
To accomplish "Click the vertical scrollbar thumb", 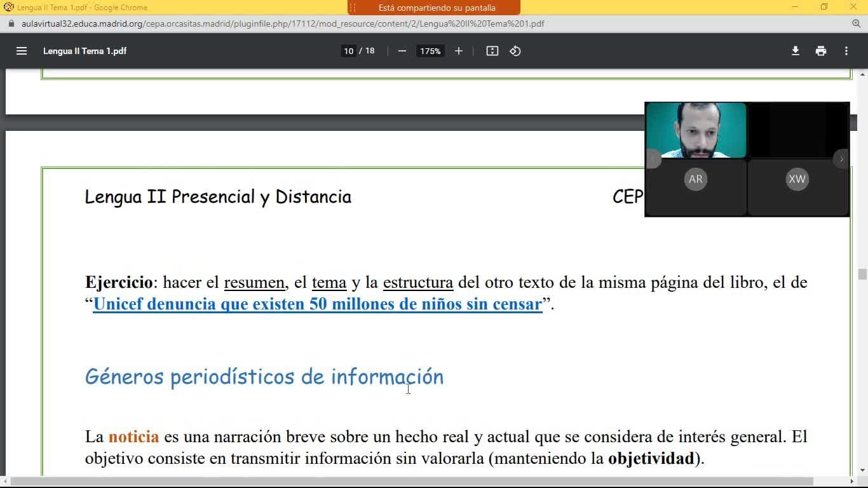I will coord(862,274).
